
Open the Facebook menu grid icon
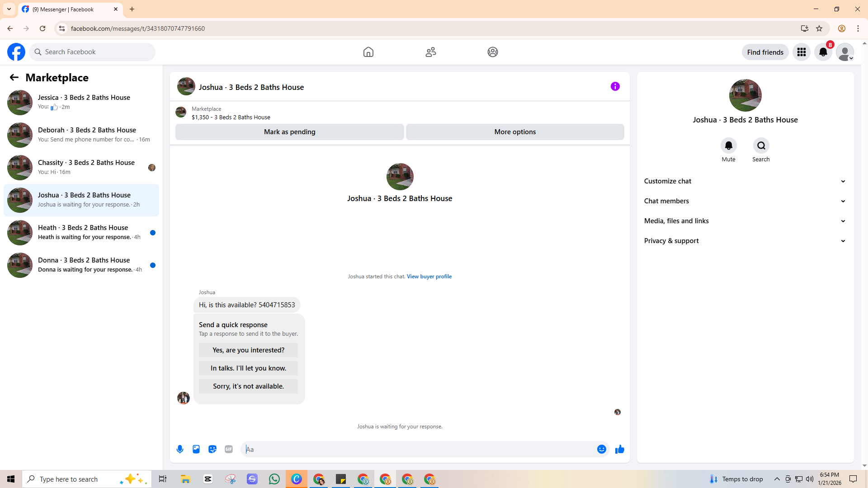(x=802, y=52)
